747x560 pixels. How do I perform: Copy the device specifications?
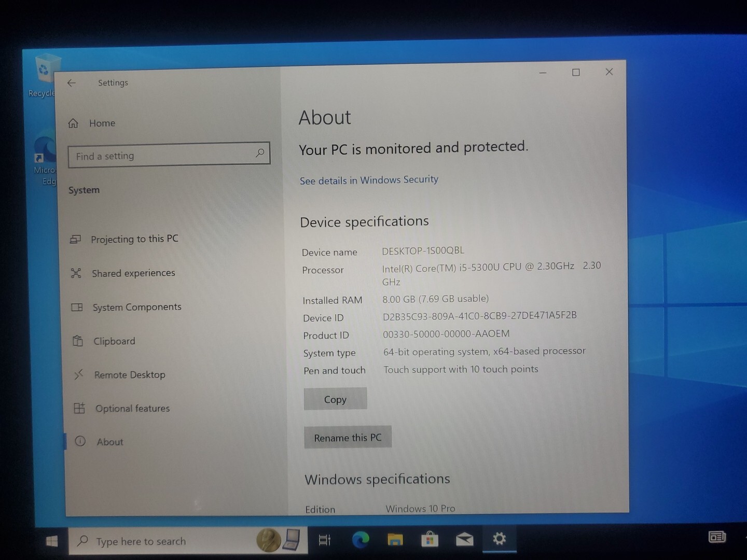coord(335,399)
